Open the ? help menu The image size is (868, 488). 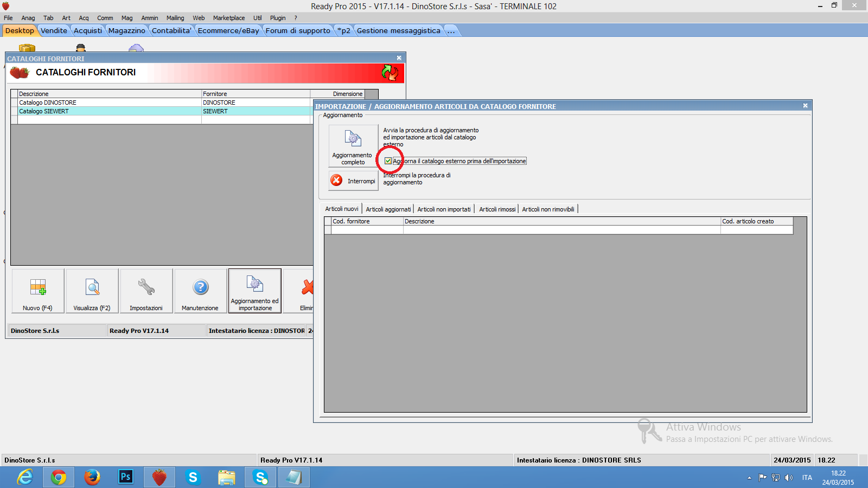click(x=296, y=18)
